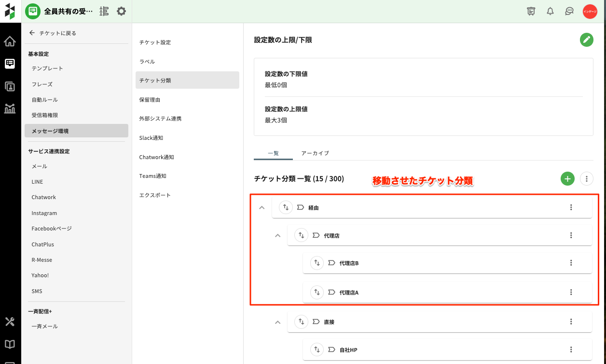Click the reorder arrows icon for 経由
Image resolution: width=606 pixels, height=364 pixels.
tap(286, 207)
